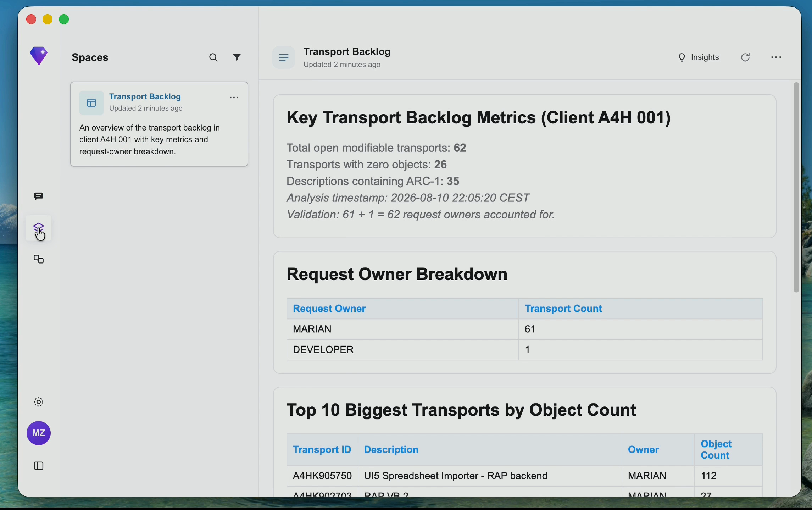This screenshot has height=510, width=812.
Task: Open Transport Backlog card more options
Action: pos(234,98)
